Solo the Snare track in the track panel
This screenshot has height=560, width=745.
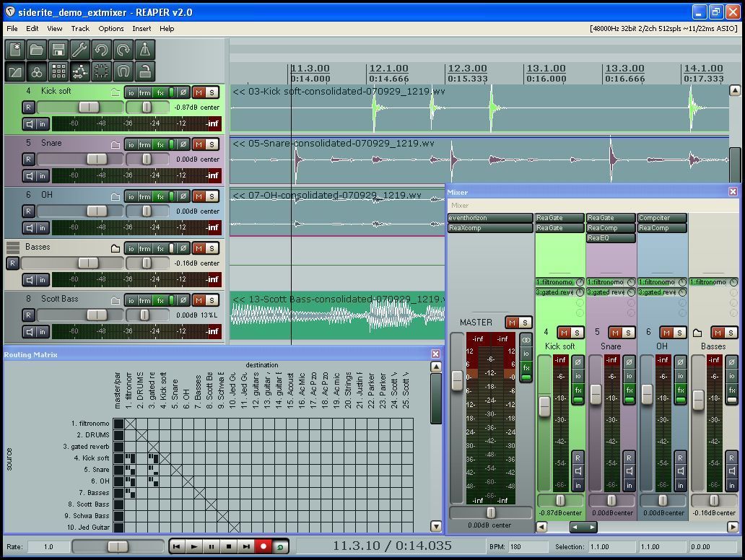point(212,144)
